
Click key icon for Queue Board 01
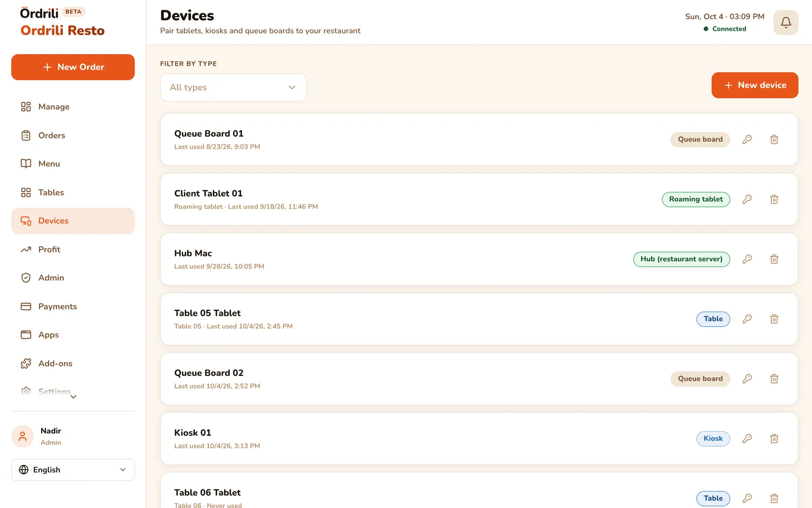click(x=747, y=139)
